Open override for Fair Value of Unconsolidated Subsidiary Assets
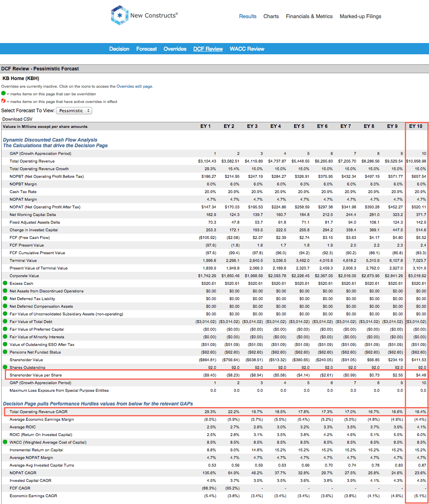Image resolution: width=429 pixels, height=504 pixels. click(5, 314)
